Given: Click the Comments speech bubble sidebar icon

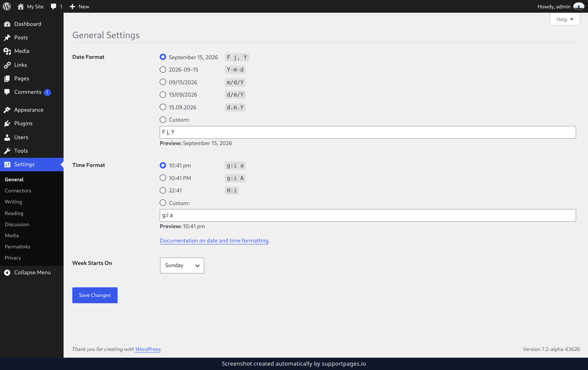Looking at the screenshot, I should pos(7,92).
